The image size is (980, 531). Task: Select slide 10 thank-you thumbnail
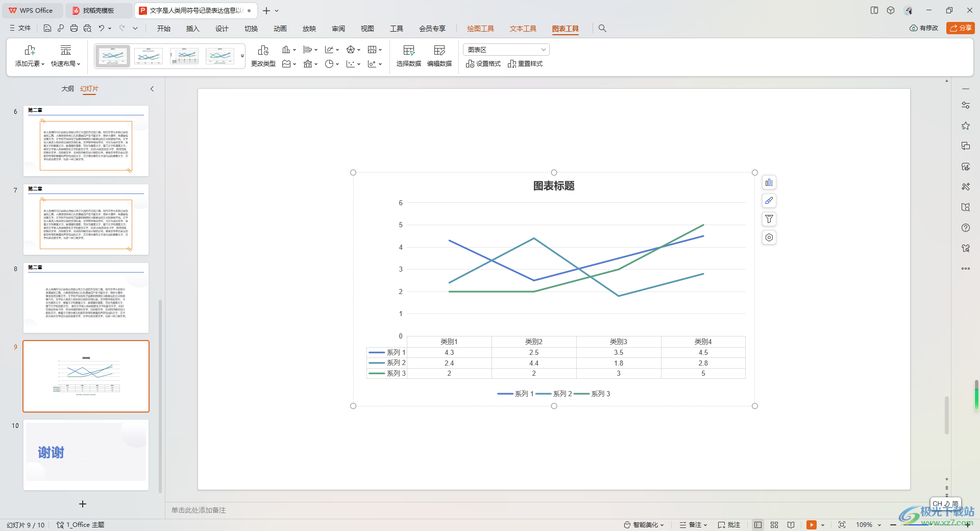click(86, 455)
